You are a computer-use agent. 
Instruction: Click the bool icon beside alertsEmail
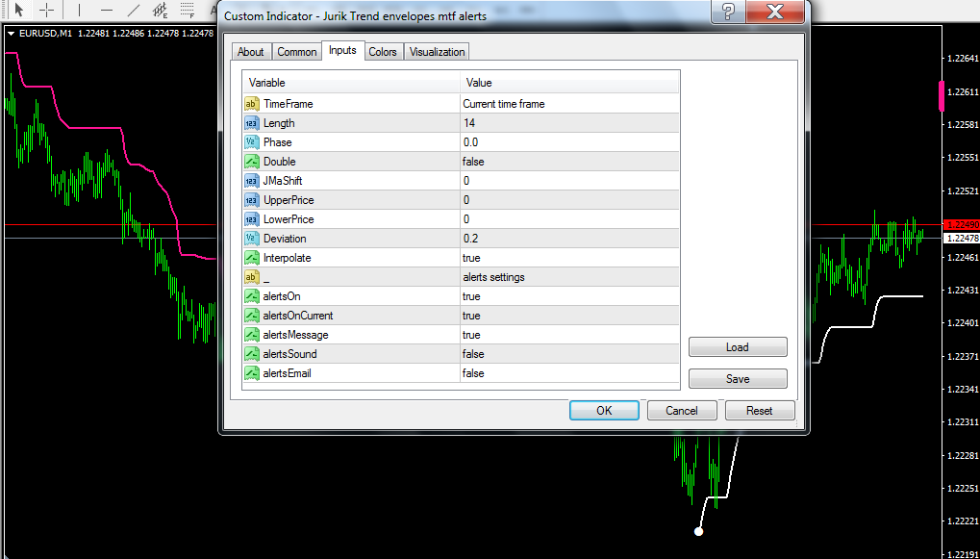pyautogui.click(x=252, y=374)
